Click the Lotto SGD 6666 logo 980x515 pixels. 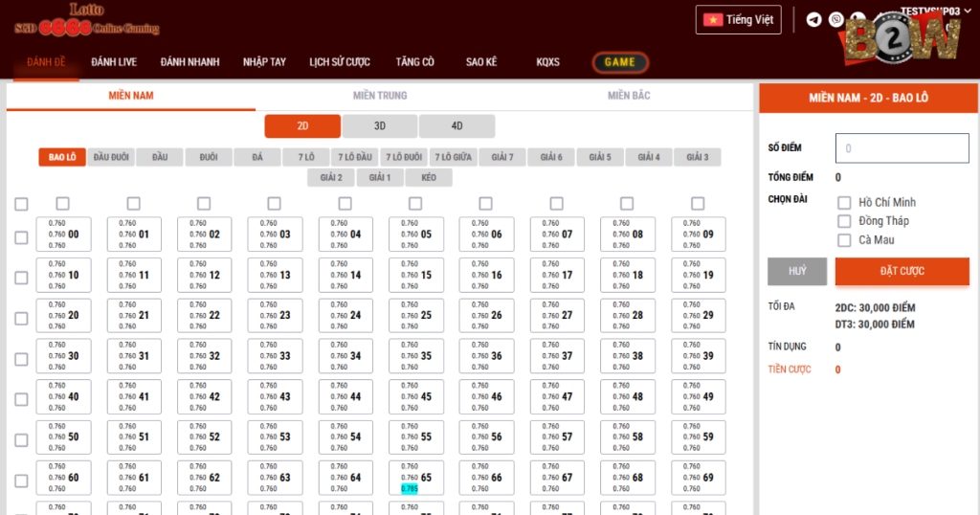coord(87,20)
